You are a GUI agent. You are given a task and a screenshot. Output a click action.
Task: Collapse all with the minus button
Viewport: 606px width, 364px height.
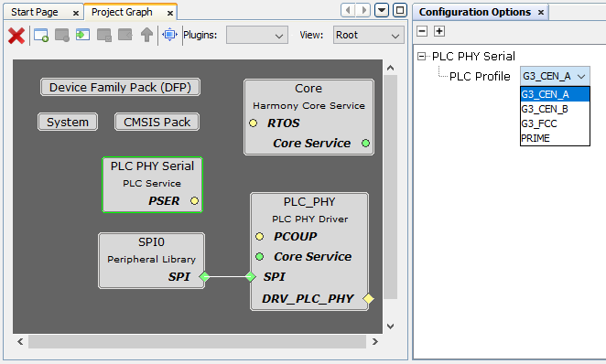422,31
